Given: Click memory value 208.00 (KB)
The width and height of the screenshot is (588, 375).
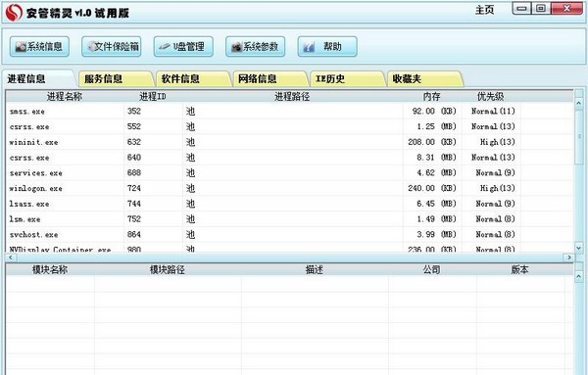Looking at the screenshot, I should click(x=432, y=142).
